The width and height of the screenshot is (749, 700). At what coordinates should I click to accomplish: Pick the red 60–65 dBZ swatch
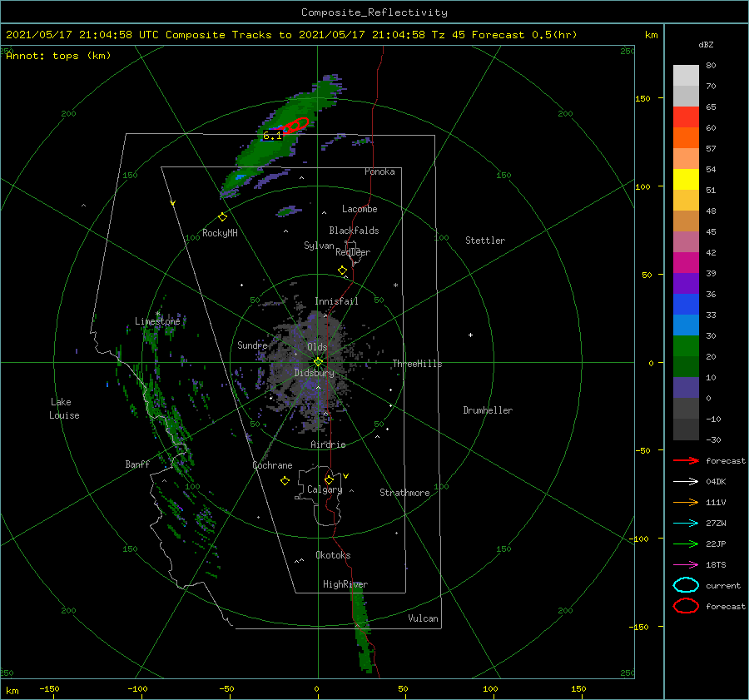tap(686, 117)
